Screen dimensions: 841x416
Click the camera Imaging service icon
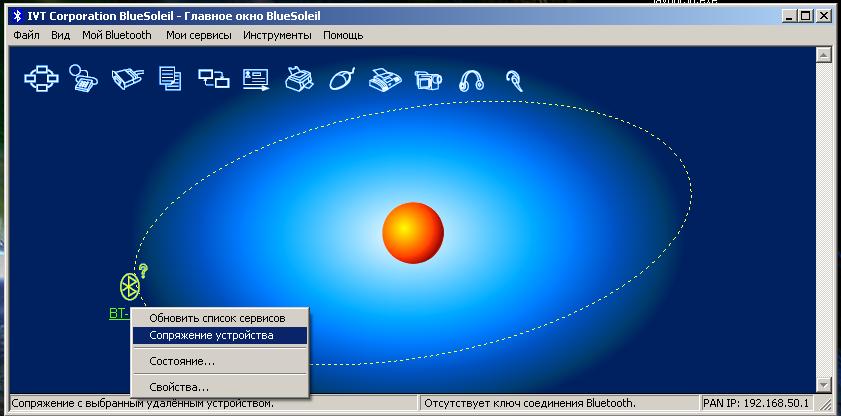[428, 78]
